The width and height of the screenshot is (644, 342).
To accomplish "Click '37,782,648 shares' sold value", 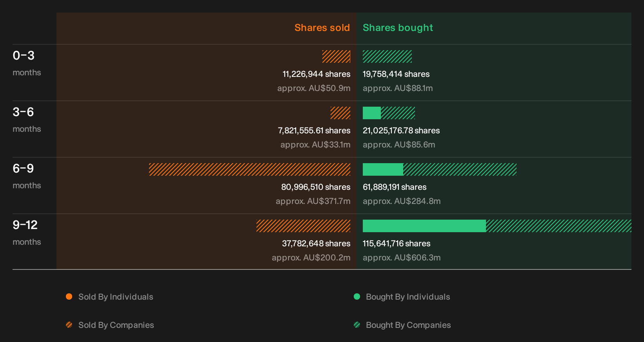I will click(316, 244).
